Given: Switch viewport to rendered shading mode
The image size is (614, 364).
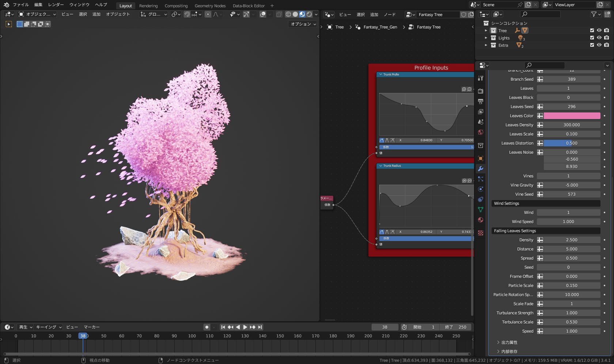Looking at the screenshot, I should pyautogui.click(x=309, y=14).
